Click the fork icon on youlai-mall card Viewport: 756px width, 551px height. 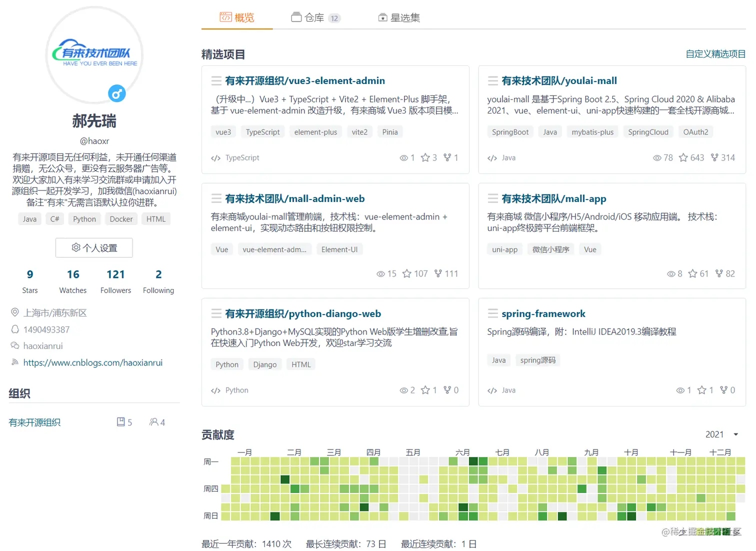point(715,157)
